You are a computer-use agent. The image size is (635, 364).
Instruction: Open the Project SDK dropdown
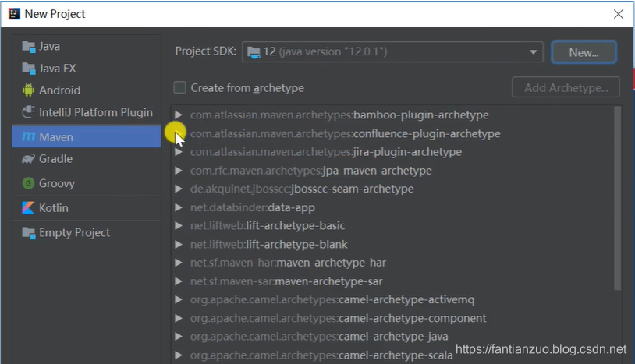[534, 52]
